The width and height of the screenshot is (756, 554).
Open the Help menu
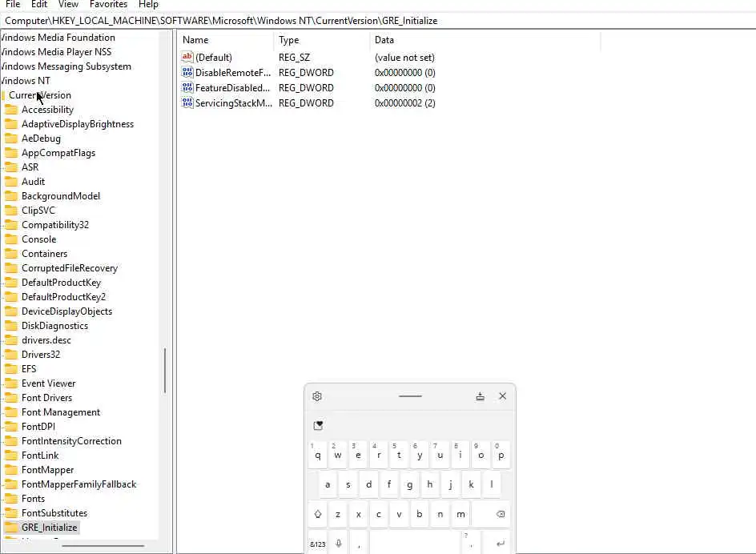(x=148, y=4)
